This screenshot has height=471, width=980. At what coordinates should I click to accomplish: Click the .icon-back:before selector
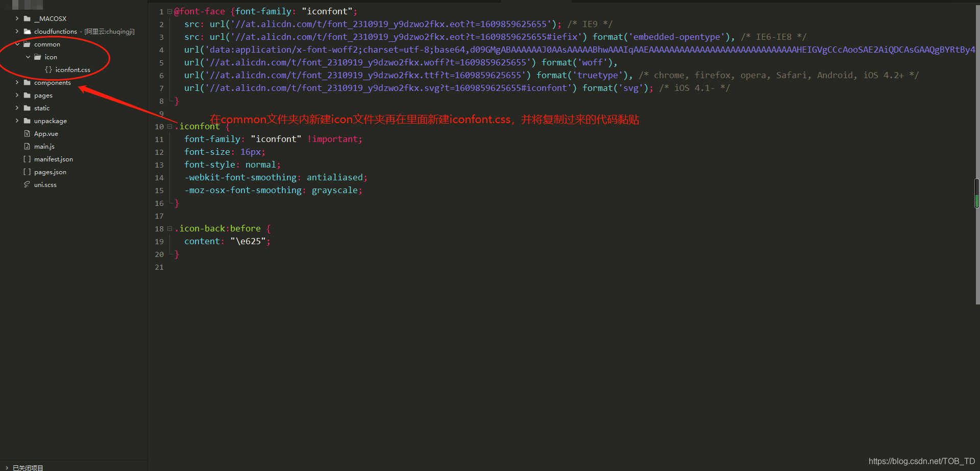(x=218, y=229)
